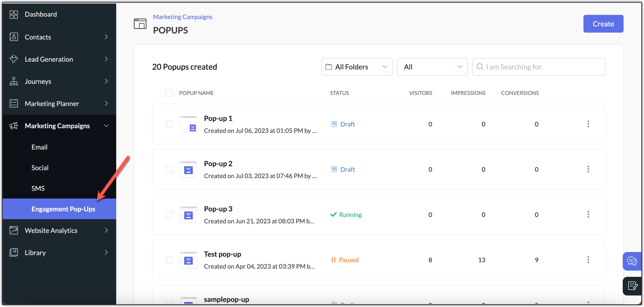Image resolution: width=644 pixels, height=307 pixels.
Task: Tick the select-all popups checkbox
Action: tap(169, 93)
